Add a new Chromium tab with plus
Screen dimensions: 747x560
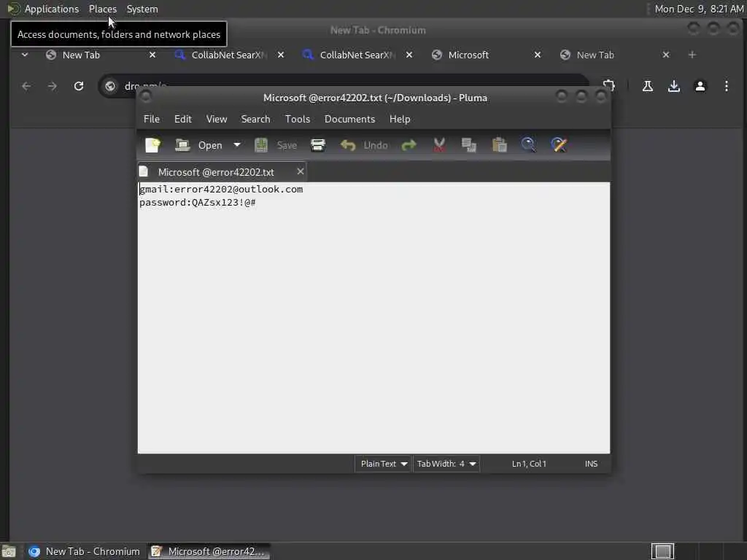(x=692, y=55)
